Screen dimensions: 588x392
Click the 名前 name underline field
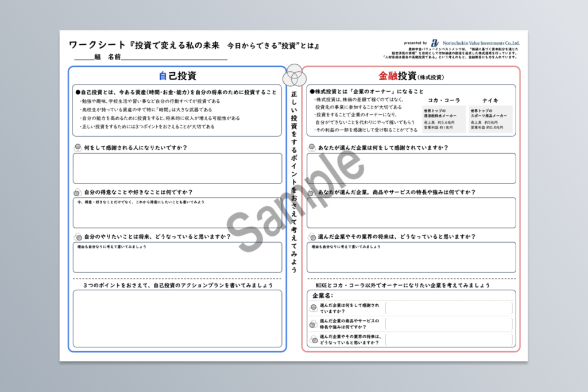[x=174, y=57]
